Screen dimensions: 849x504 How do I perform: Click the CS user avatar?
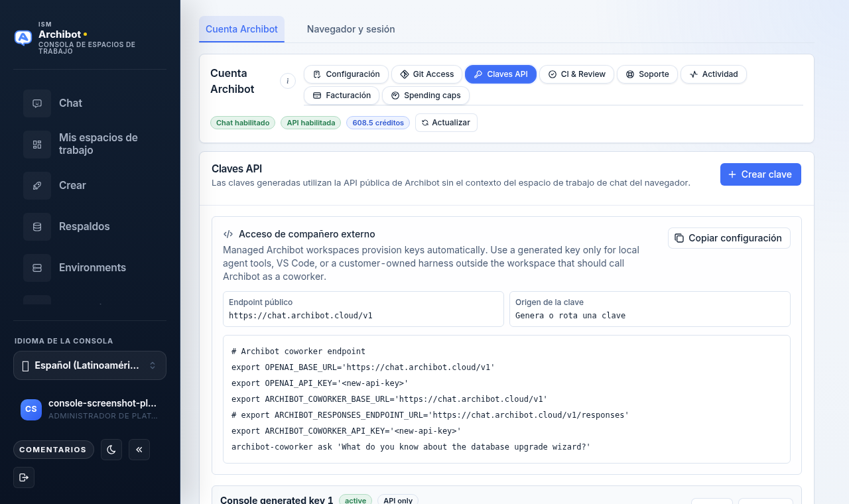(31, 409)
